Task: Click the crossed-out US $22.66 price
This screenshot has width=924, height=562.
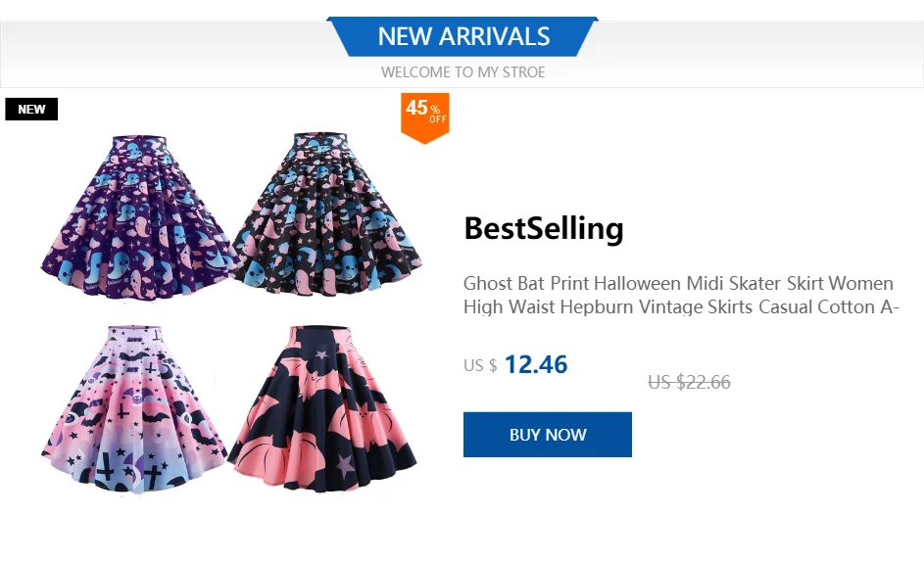Action: click(x=689, y=383)
